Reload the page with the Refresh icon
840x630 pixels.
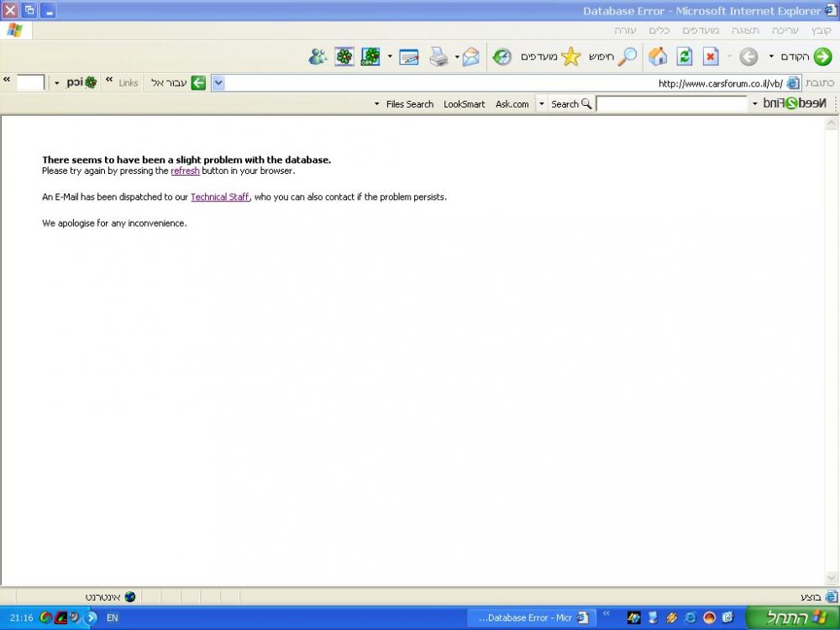click(685, 56)
